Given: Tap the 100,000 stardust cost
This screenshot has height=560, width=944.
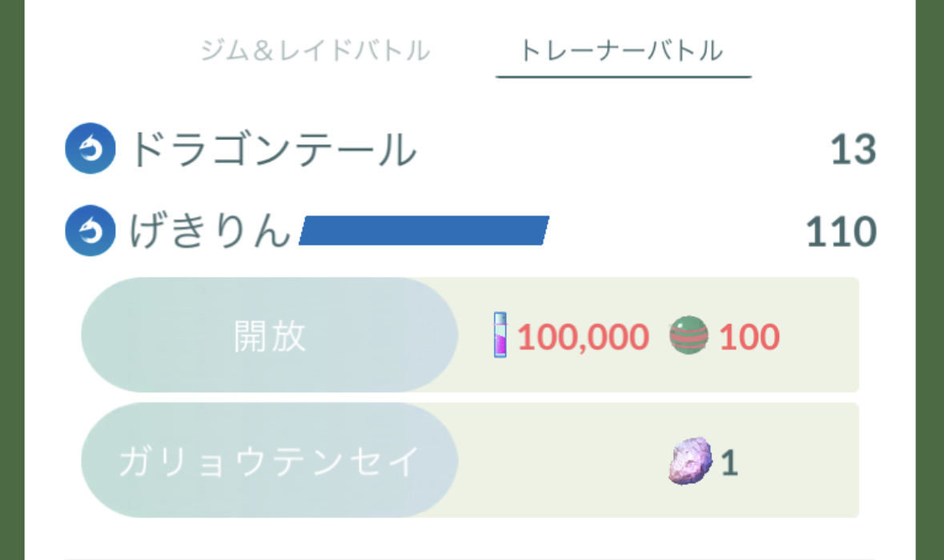Looking at the screenshot, I should click(x=583, y=337).
